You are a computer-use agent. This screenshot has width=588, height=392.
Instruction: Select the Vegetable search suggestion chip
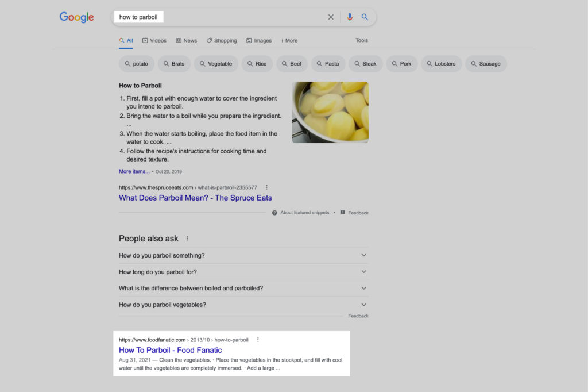click(216, 64)
